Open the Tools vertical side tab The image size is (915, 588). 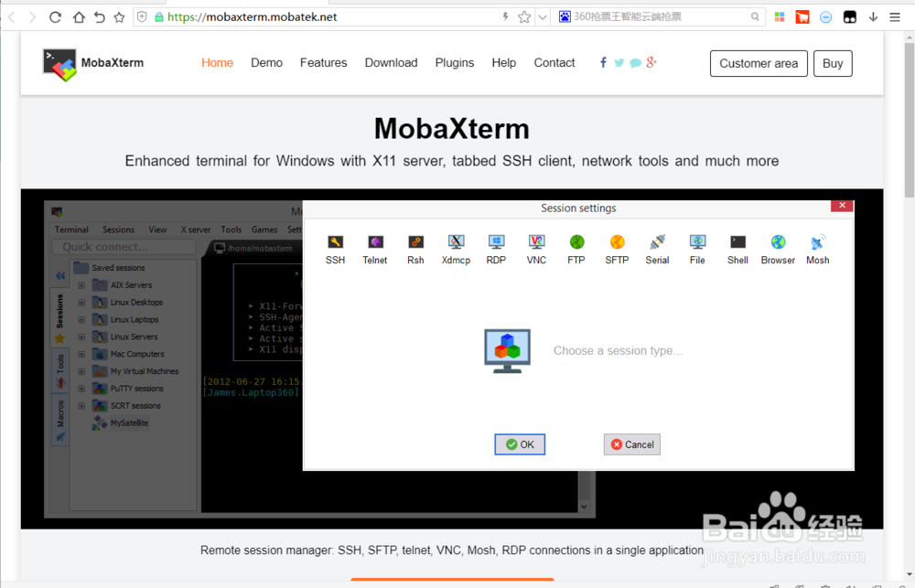[60, 370]
